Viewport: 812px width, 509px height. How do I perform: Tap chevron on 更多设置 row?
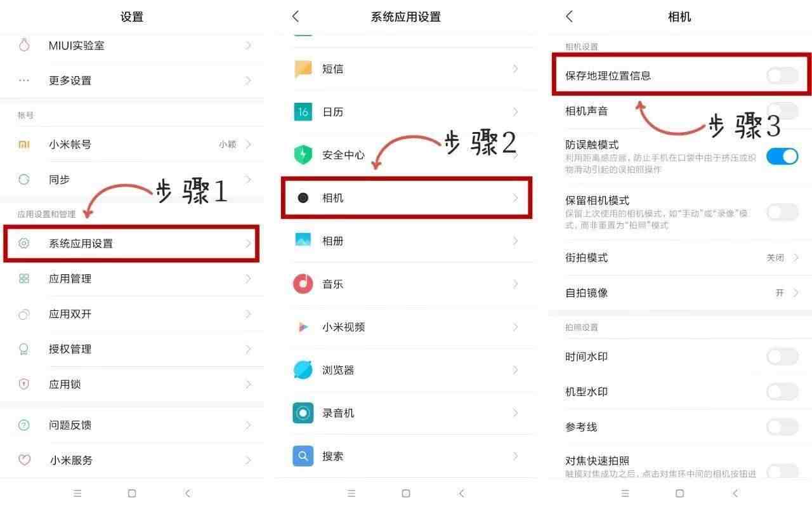(x=249, y=81)
